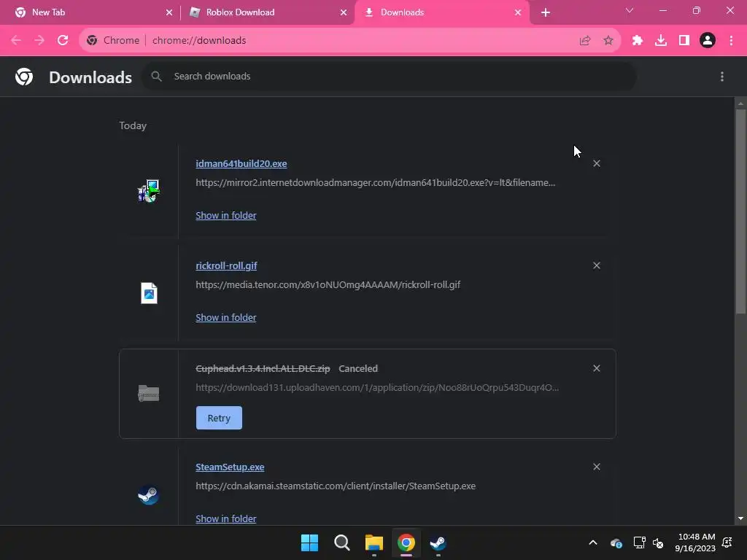747x560 pixels.
Task: Close the New Tab tab
Action: click(x=169, y=12)
